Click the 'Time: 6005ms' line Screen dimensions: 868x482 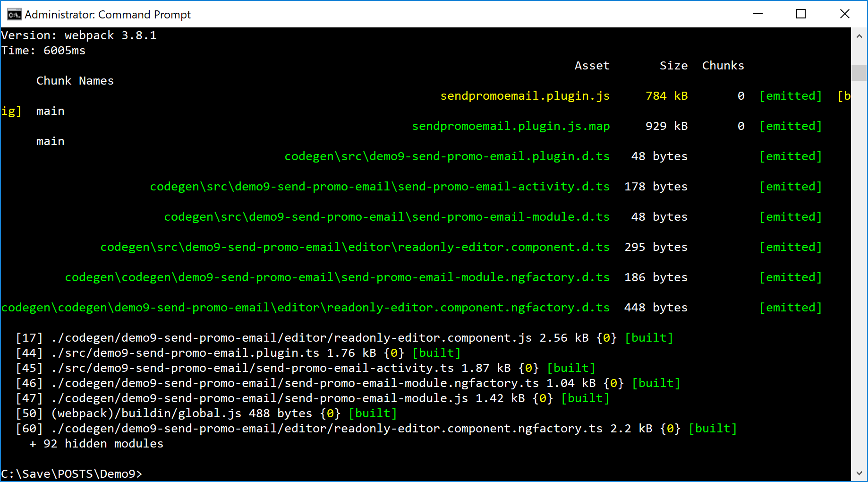43,51
